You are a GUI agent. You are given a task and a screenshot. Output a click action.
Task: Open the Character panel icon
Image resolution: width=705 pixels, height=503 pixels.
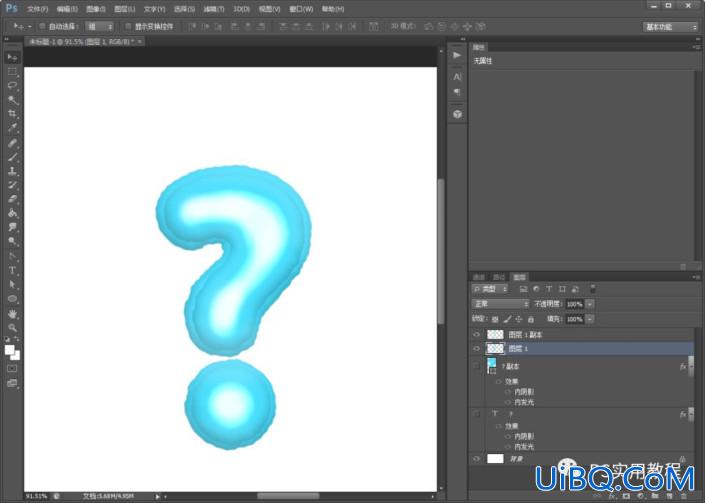point(457,77)
